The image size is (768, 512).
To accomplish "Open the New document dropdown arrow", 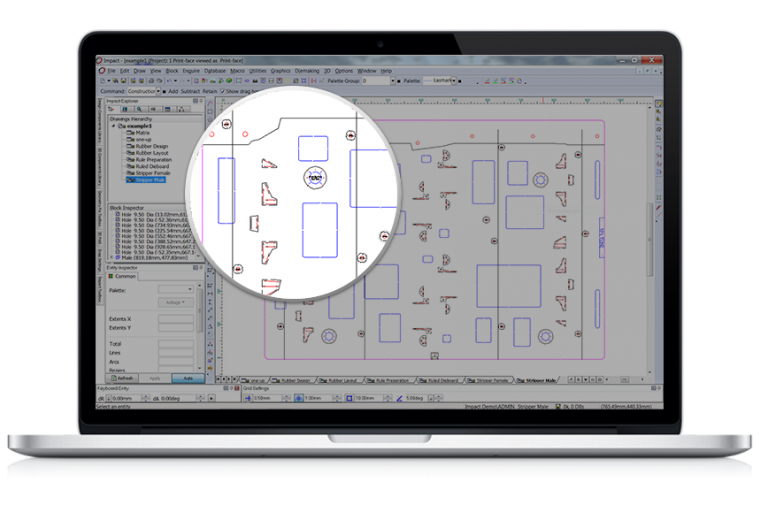I will click(x=108, y=81).
